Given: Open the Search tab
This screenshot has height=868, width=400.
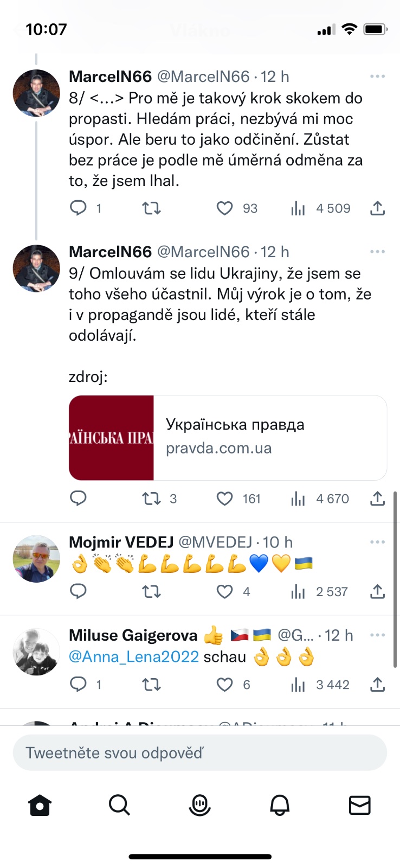Looking at the screenshot, I should tap(119, 806).
